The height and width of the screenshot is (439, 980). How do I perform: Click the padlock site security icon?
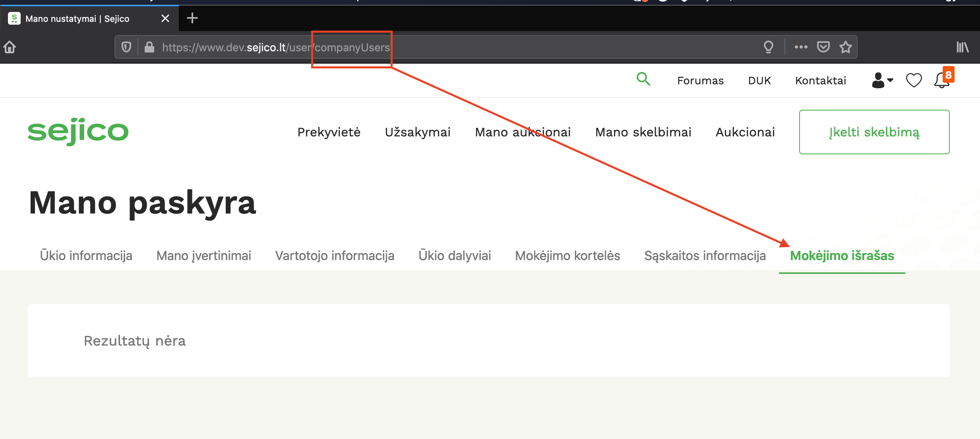pyautogui.click(x=149, y=47)
